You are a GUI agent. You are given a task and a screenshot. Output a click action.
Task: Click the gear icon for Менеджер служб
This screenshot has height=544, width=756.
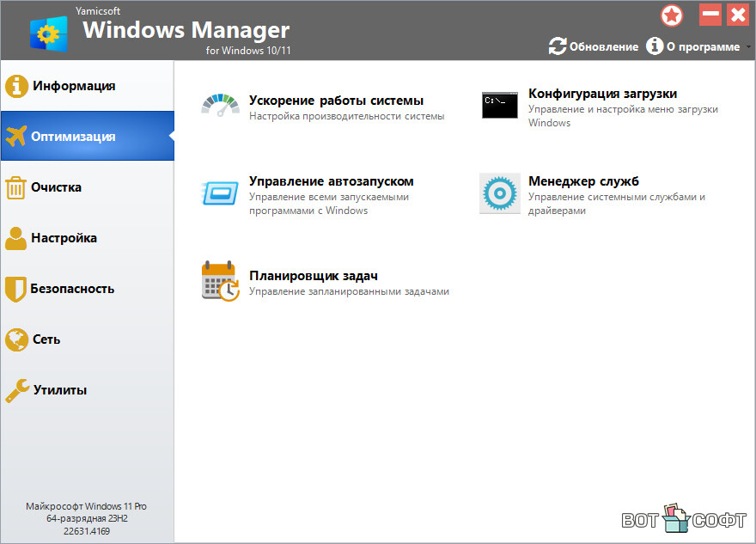coord(500,193)
